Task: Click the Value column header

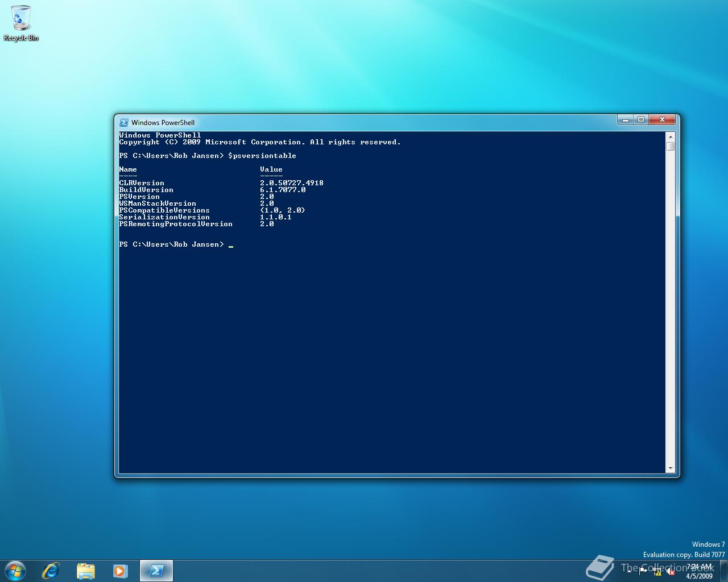Action: point(271,169)
